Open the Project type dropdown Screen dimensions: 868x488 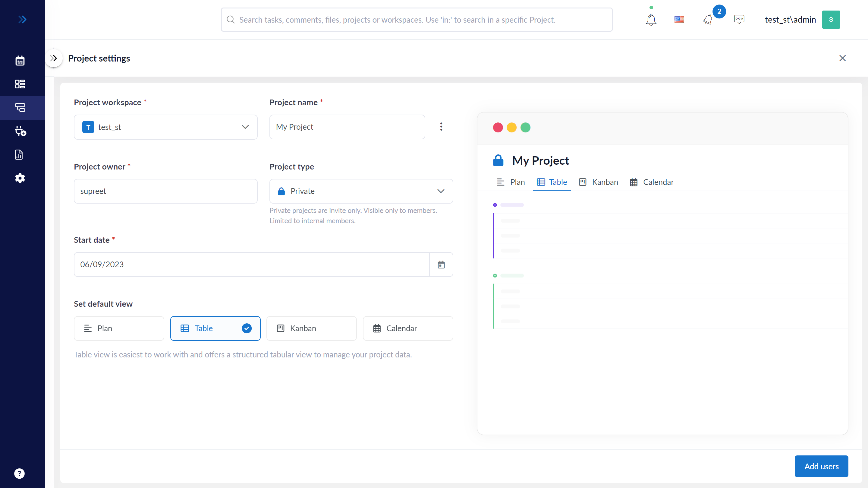(x=361, y=191)
